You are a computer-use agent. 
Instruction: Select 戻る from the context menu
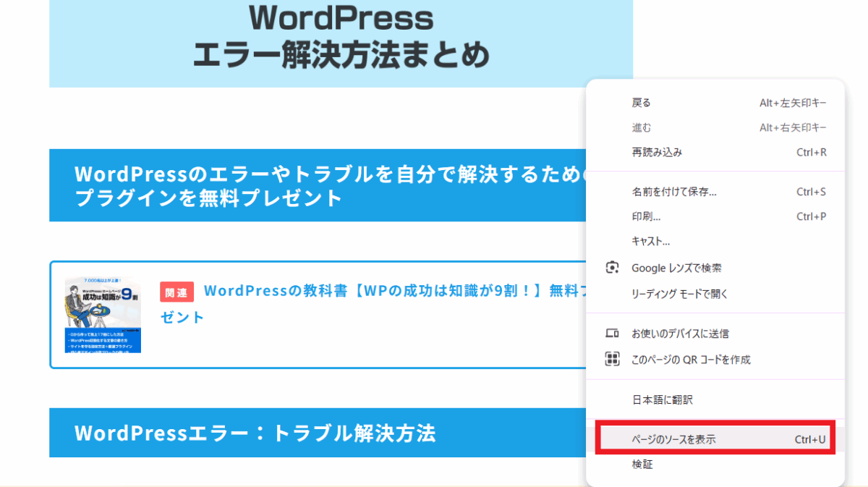pos(642,103)
